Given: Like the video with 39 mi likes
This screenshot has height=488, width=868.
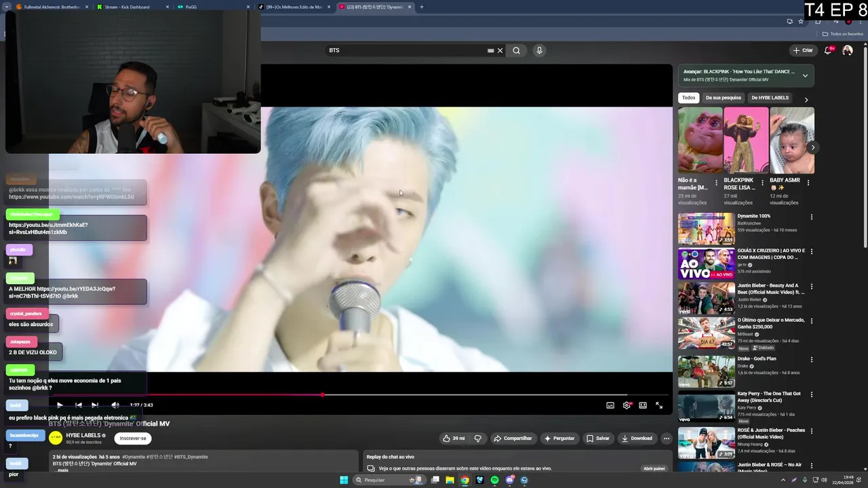Looking at the screenshot, I should [454, 439].
